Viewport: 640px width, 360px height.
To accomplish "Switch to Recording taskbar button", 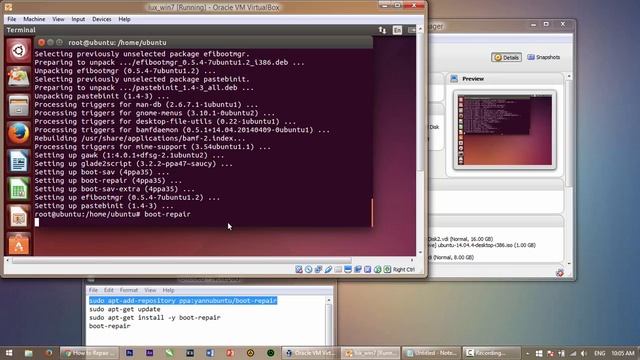I will (491, 353).
